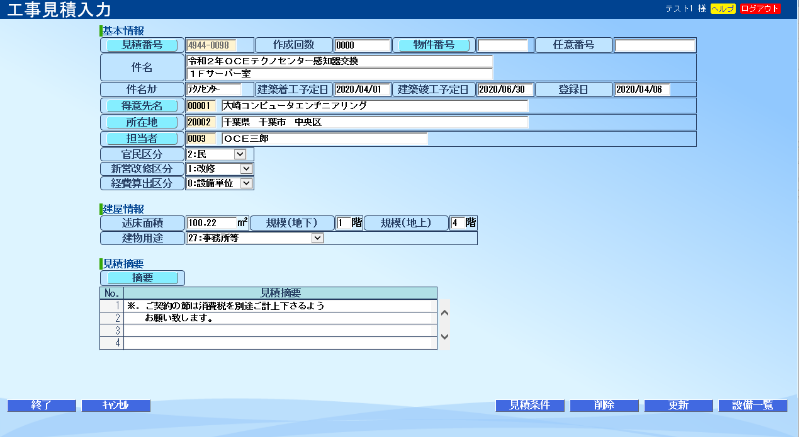Viewport: 800px width, 438px height.
Task: Open the 担当者 person-in-charge selector
Action: (141, 138)
